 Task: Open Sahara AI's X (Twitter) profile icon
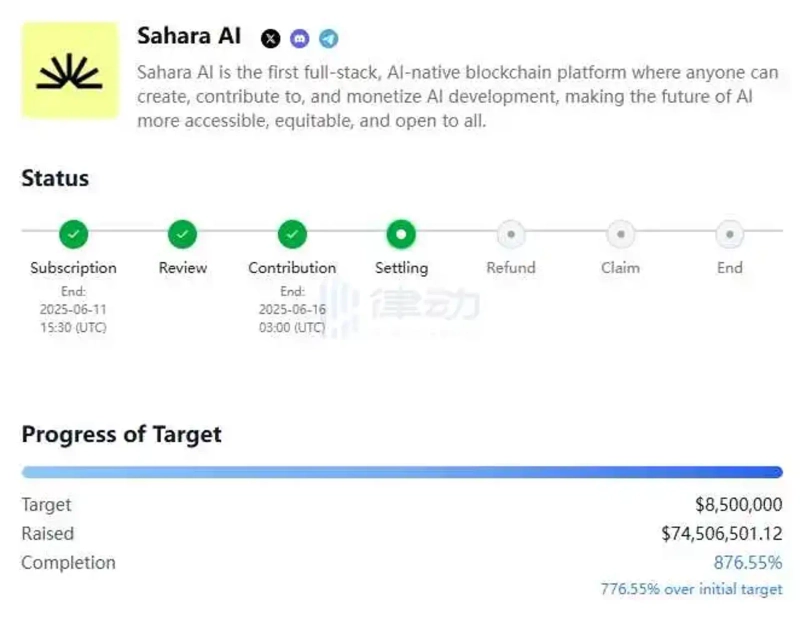click(x=271, y=39)
